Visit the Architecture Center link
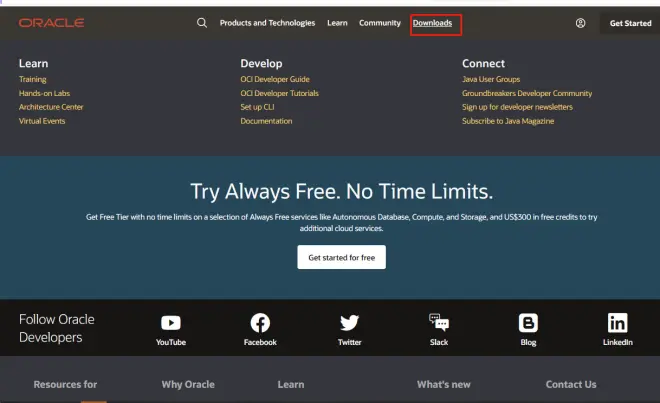The image size is (660, 403). pos(51,107)
